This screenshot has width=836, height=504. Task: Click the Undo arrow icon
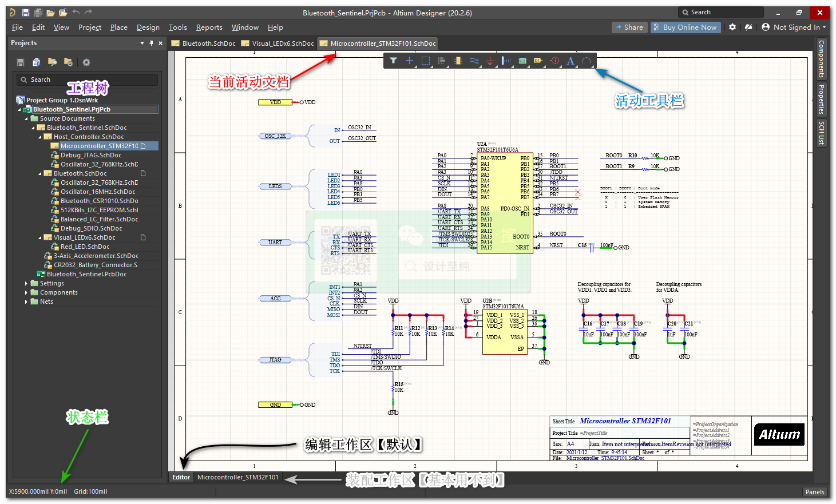point(76,12)
